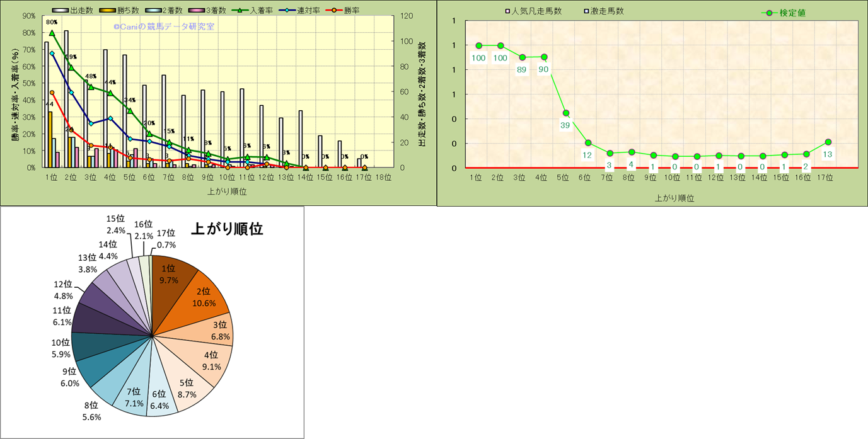Image resolution: width=868 pixels, height=439 pixels.
Task: Select the 激走馬数 legend entry
Action: 604,11
